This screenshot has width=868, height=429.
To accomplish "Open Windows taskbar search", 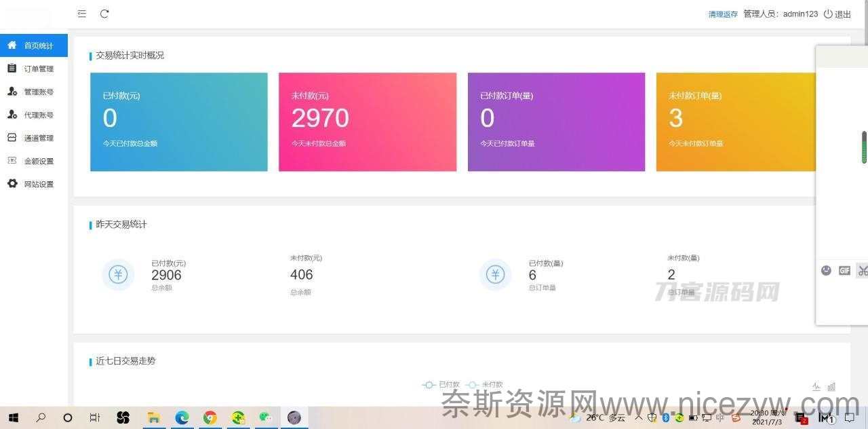I will click(41, 417).
